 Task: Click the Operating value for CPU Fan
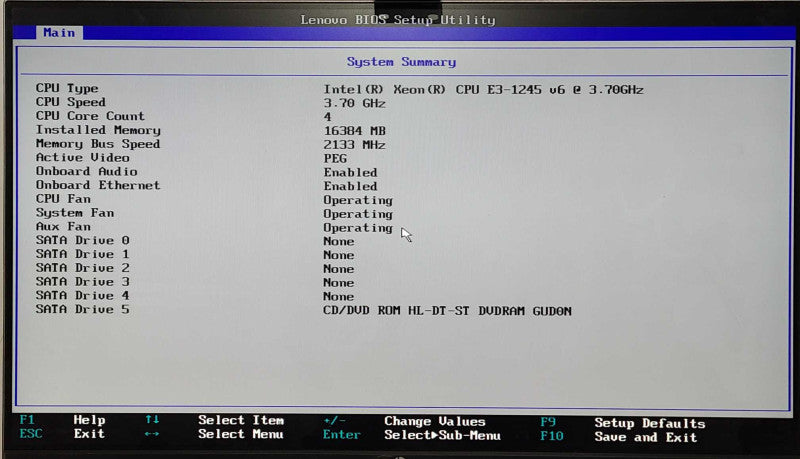pos(358,200)
